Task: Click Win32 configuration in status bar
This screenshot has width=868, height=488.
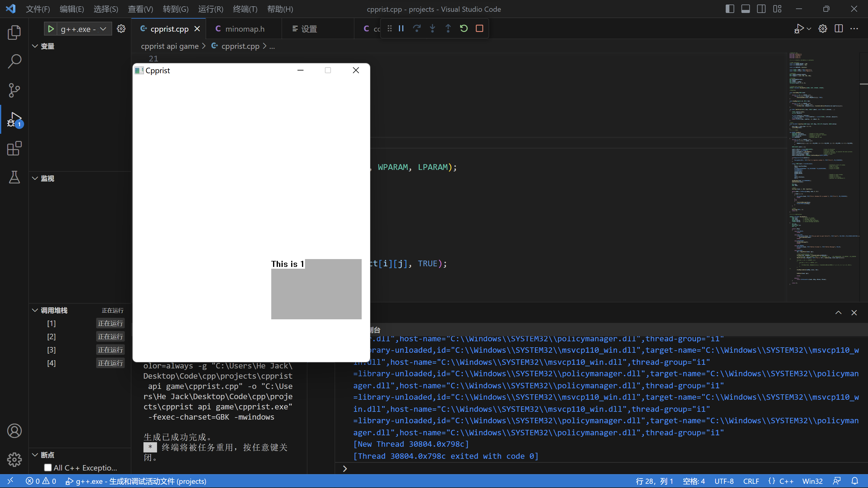Action: [812, 481]
